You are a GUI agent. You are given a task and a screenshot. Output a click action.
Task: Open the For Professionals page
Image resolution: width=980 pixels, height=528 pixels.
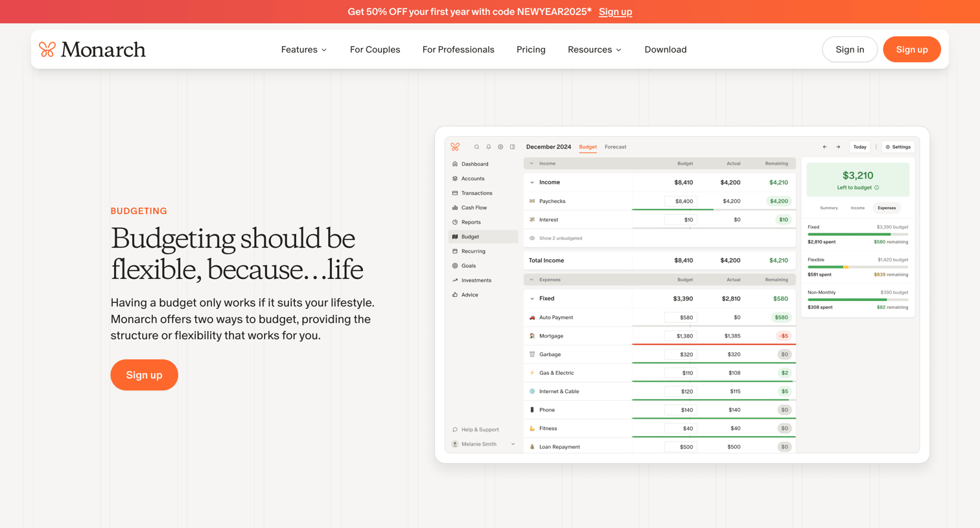tap(458, 49)
